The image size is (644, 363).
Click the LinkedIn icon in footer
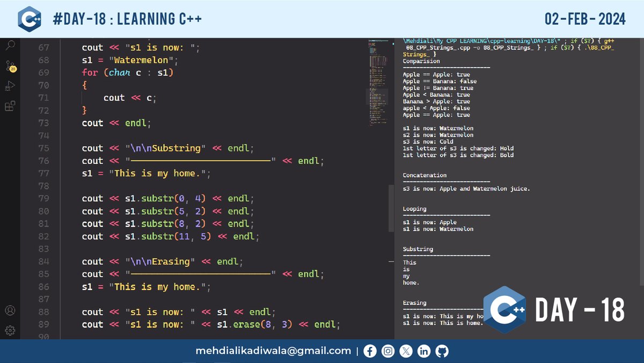click(x=424, y=351)
